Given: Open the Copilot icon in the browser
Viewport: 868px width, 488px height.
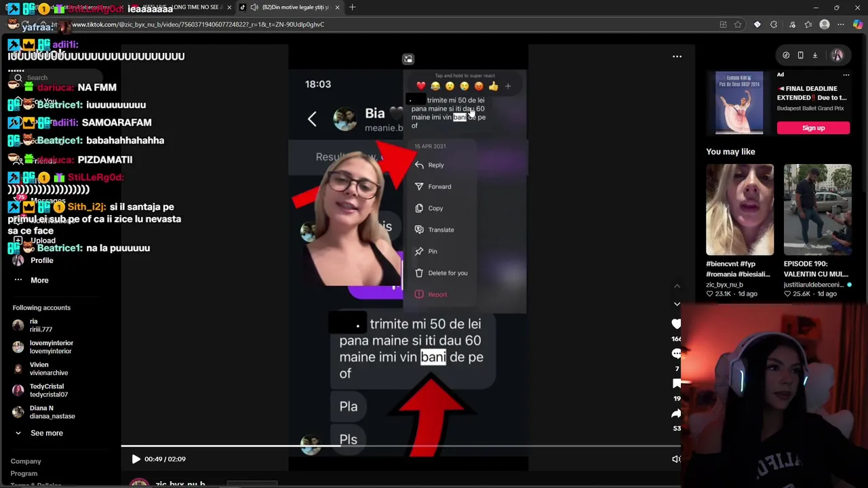Looking at the screenshot, I should pyautogui.click(x=858, y=24).
